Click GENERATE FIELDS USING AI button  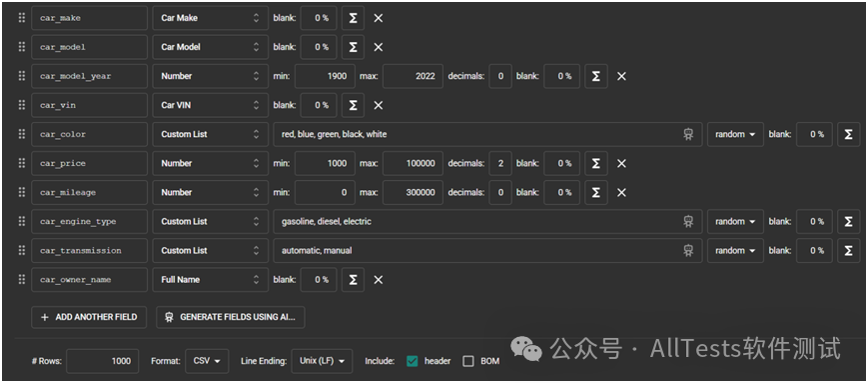click(x=231, y=318)
